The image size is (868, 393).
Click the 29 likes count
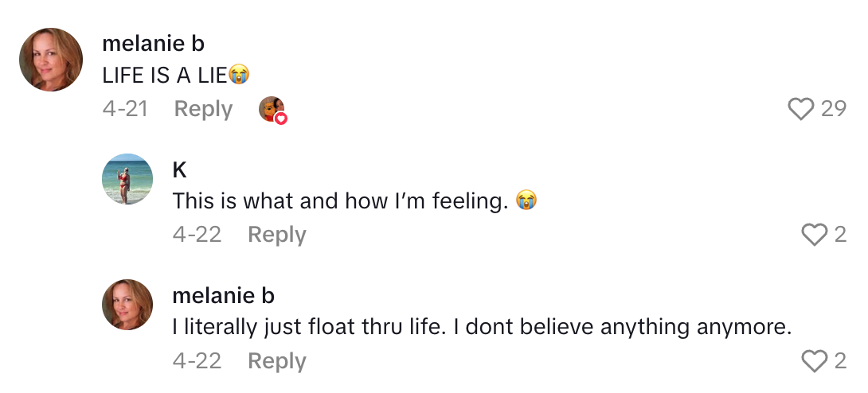tap(833, 109)
